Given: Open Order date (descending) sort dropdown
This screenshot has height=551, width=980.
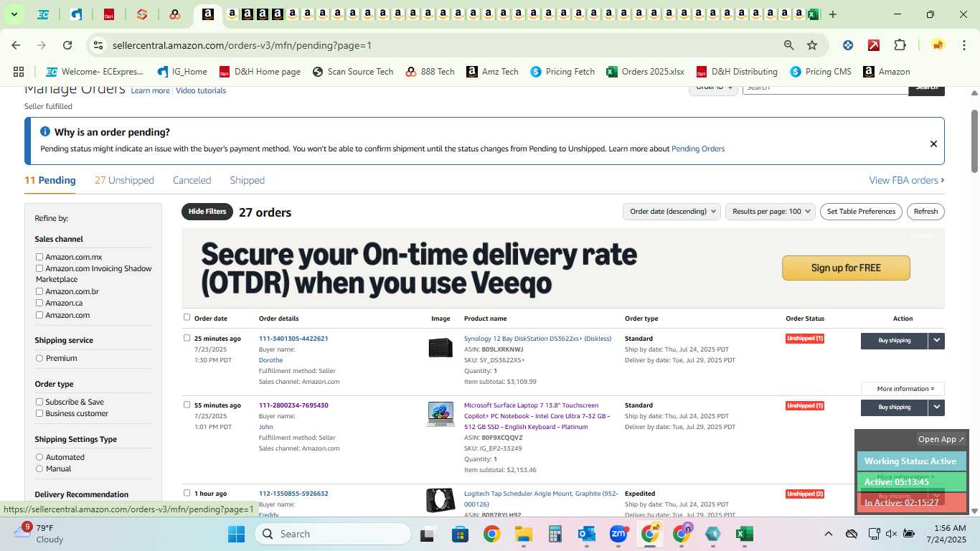Looking at the screenshot, I should point(672,212).
